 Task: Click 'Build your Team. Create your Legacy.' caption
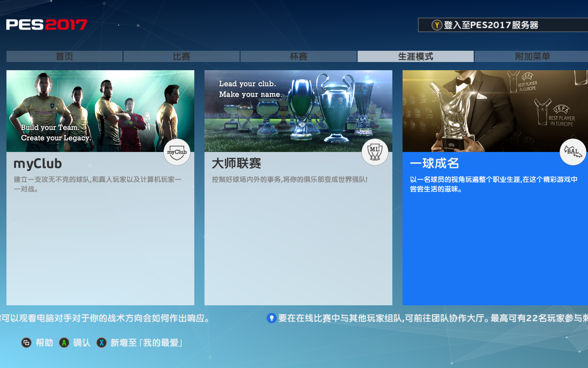coord(56,133)
